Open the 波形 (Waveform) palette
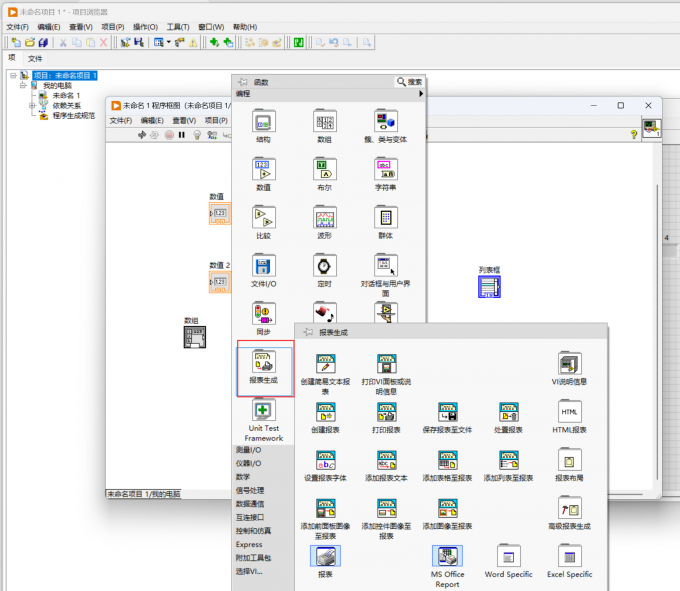680x591 pixels. [x=325, y=217]
